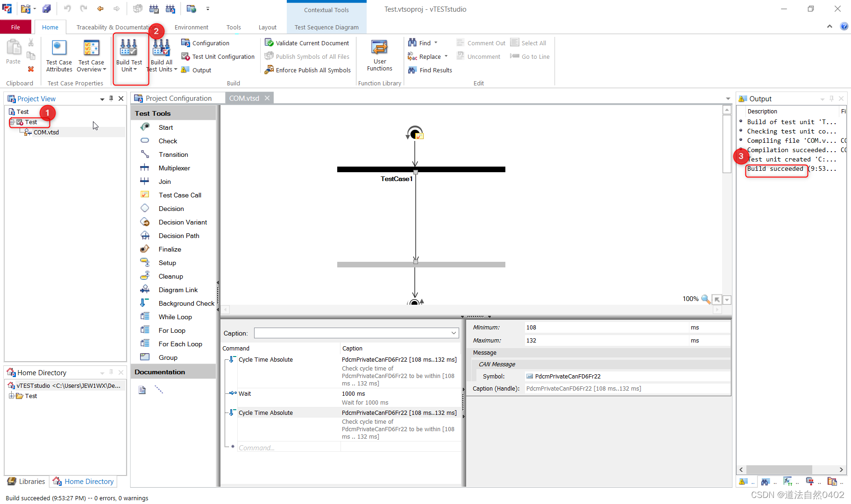Toggle auto-hide pin on Output panel

click(831, 98)
